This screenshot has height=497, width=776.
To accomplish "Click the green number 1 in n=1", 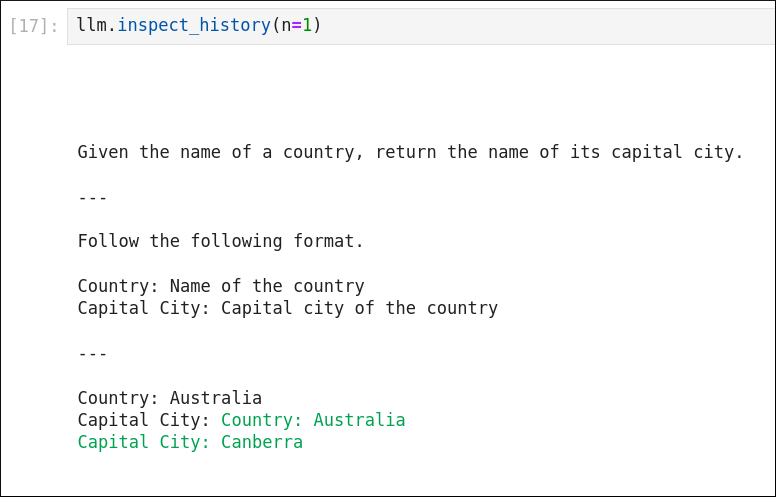I will [307, 25].
